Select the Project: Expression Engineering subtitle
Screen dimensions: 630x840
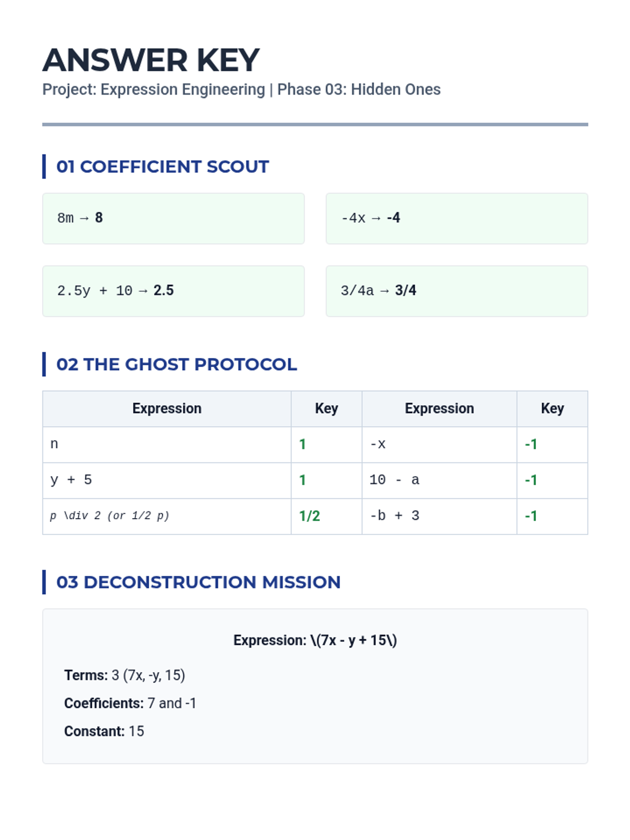tap(241, 90)
